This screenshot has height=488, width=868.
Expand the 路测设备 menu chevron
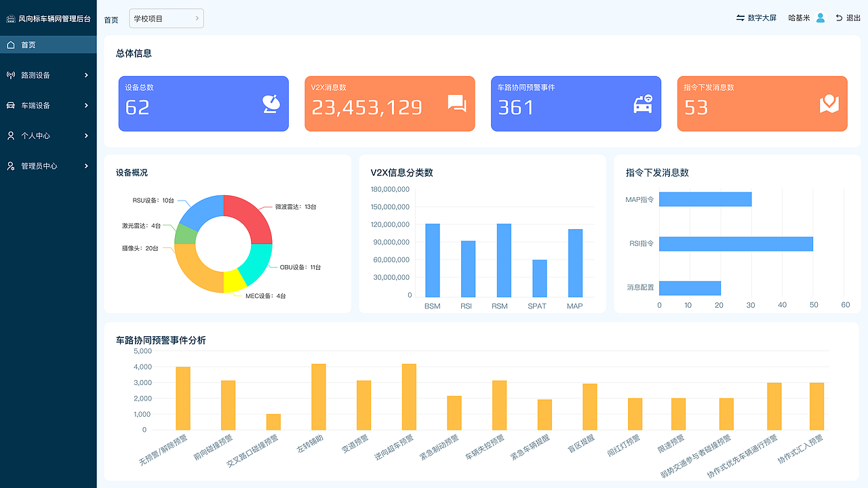(x=86, y=75)
